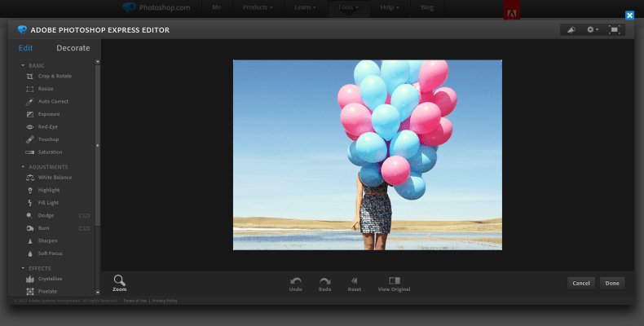The image size is (644, 326).
Task: Collapse the ADJUSTMENTS section
Action: coord(23,167)
